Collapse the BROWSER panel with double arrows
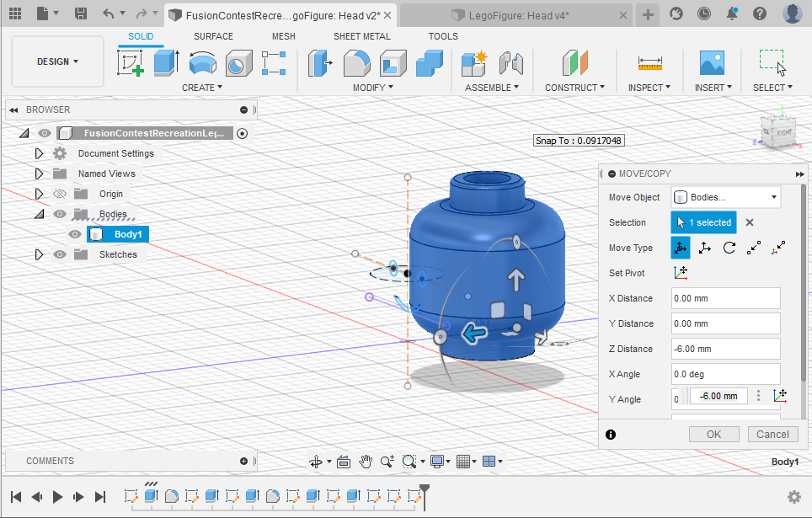Image resolution: width=812 pixels, height=518 pixels. point(14,109)
